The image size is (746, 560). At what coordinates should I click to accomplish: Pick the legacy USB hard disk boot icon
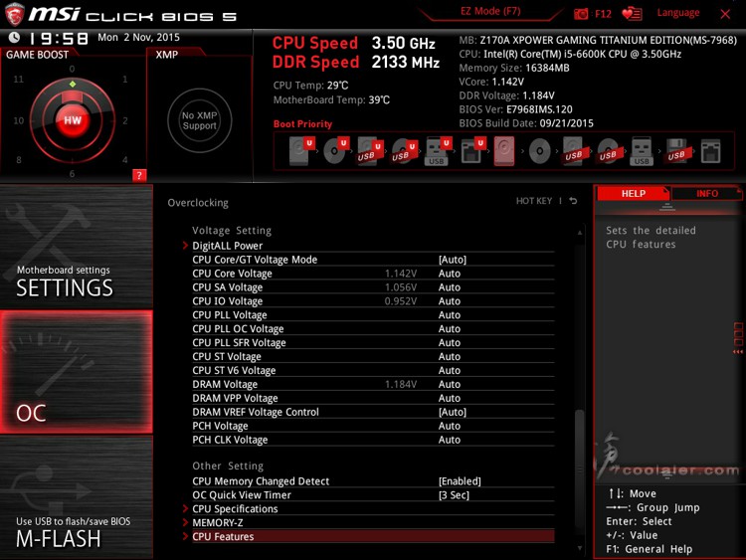coord(574,151)
